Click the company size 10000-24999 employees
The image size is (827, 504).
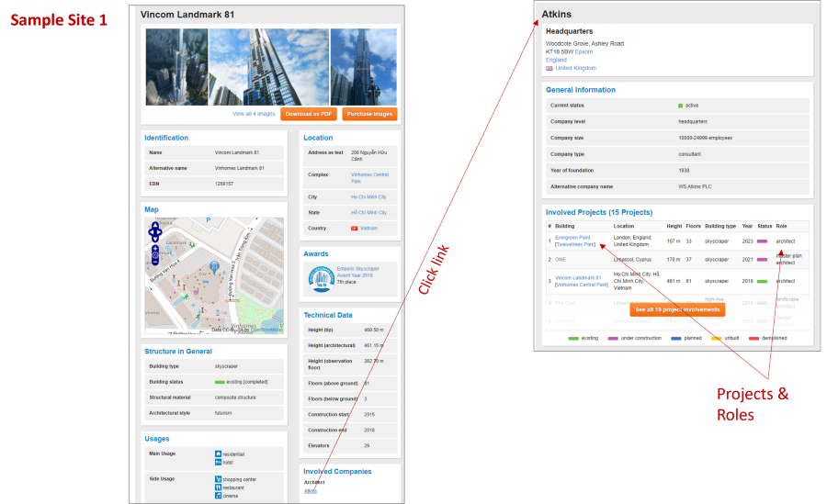[705, 138]
